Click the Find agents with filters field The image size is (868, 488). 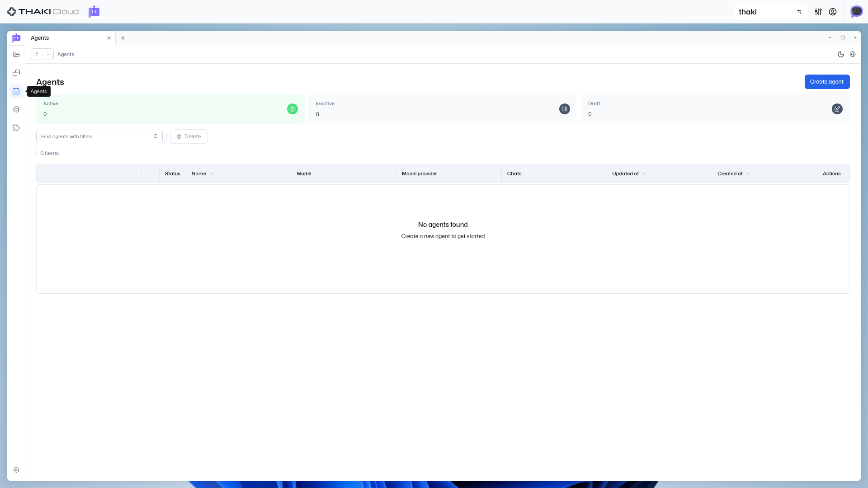tap(95, 136)
